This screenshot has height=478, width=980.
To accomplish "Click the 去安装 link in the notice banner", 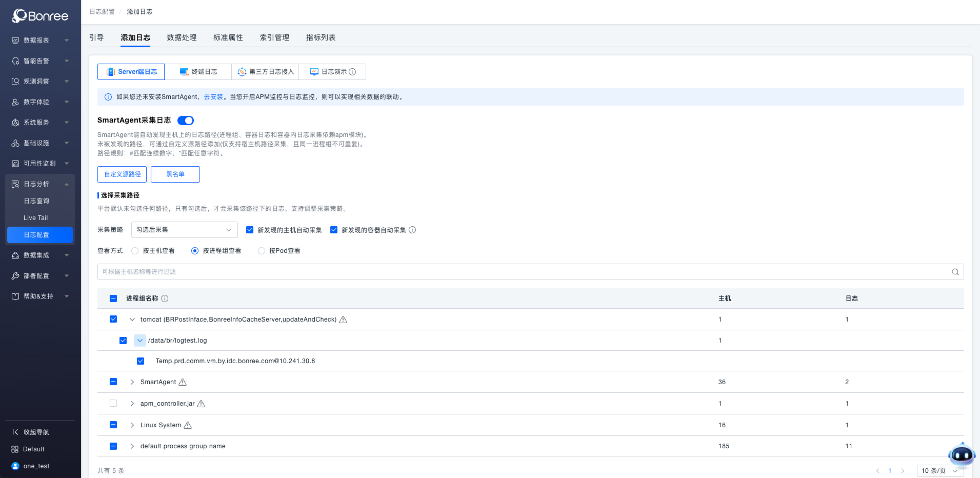I will pyautogui.click(x=212, y=96).
